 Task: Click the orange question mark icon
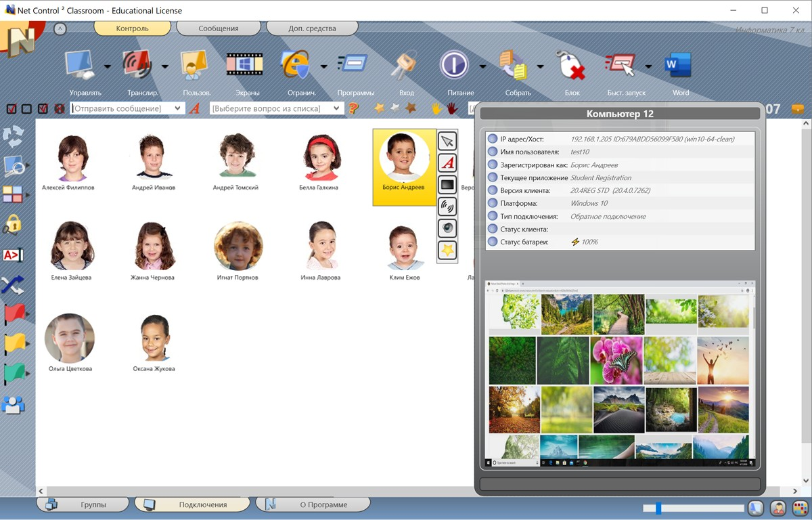[353, 108]
